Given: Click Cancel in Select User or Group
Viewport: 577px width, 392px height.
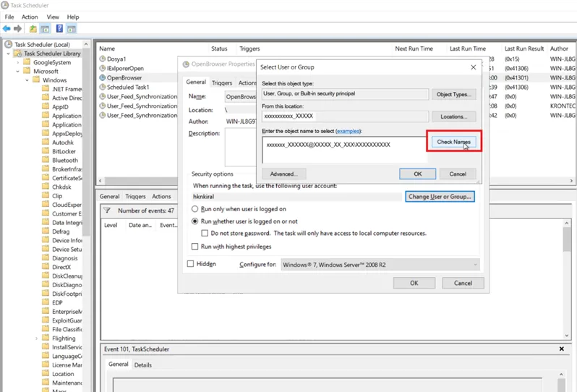Looking at the screenshot, I should click(458, 174).
